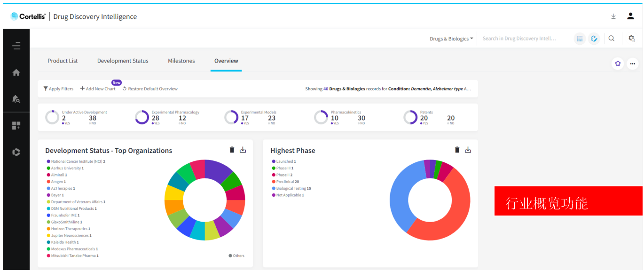Open advanced search gear icon
Viewport: 644px width, 272px height.
pos(632,39)
